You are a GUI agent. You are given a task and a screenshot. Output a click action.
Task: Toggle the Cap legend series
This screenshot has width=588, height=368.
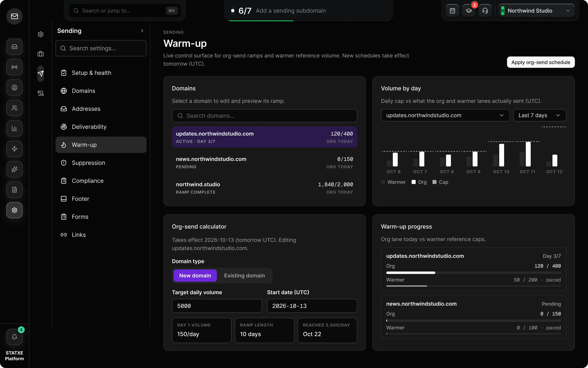[x=440, y=182]
